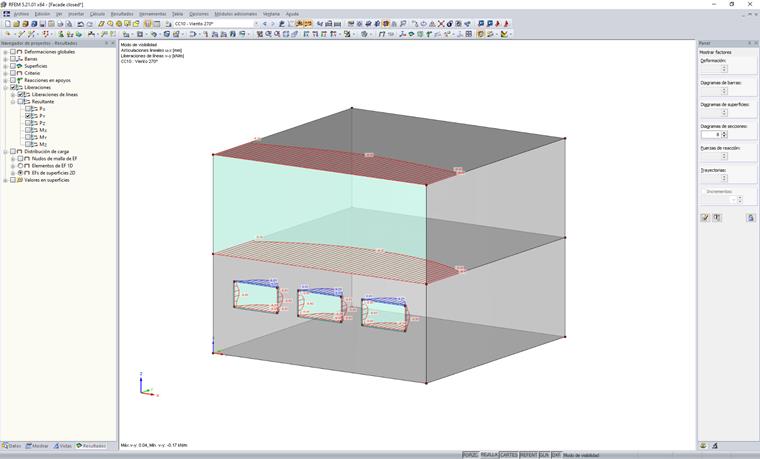Screen dimensions: 760x459
Task: Select EFs de superficies 2D radio button
Action: (x=20, y=173)
